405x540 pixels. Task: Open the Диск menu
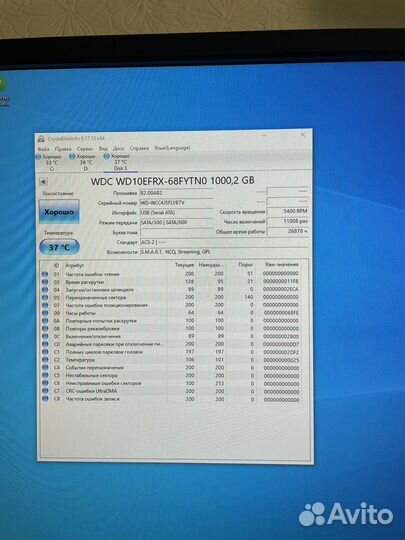(x=118, y=148)
